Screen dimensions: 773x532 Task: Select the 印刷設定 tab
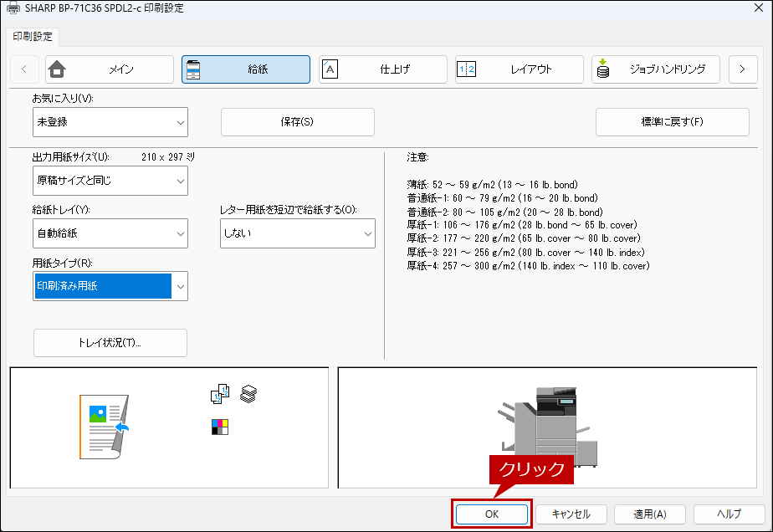(32, 37)
